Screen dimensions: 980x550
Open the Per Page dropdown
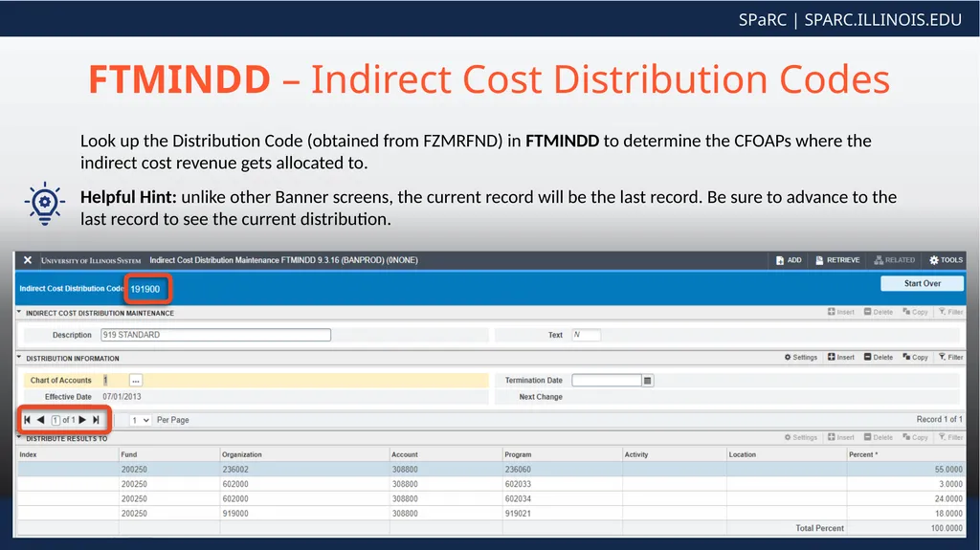pos(140,420)
